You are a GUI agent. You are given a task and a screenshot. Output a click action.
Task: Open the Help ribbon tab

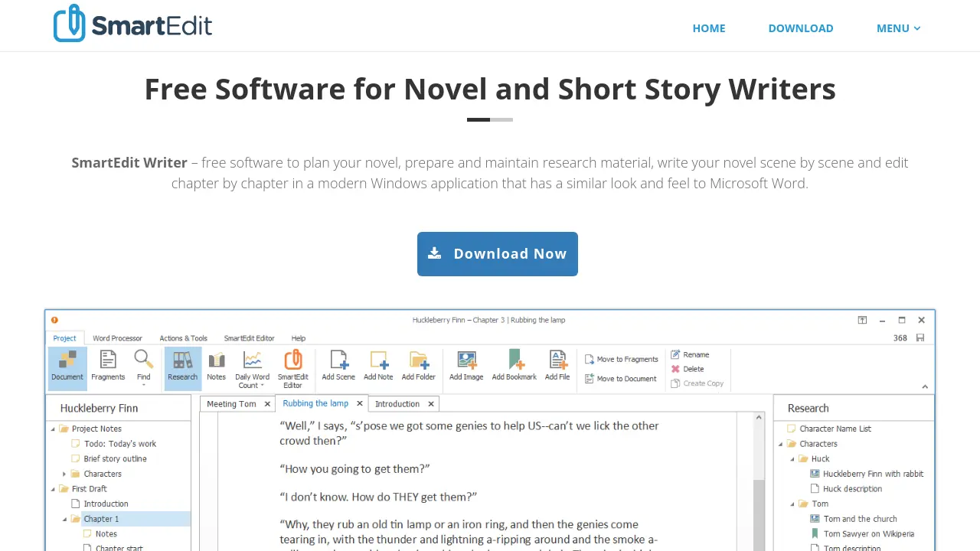click(x=299, y=338)
